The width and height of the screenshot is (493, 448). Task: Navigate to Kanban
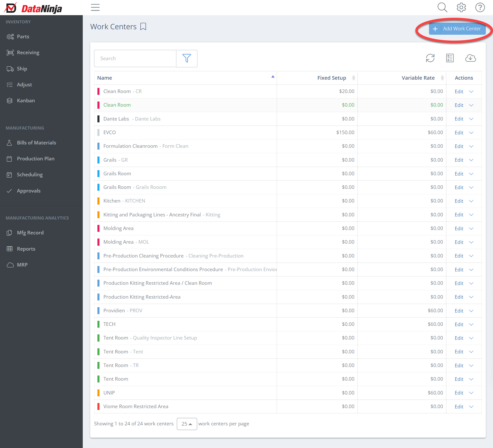(26, 100)
